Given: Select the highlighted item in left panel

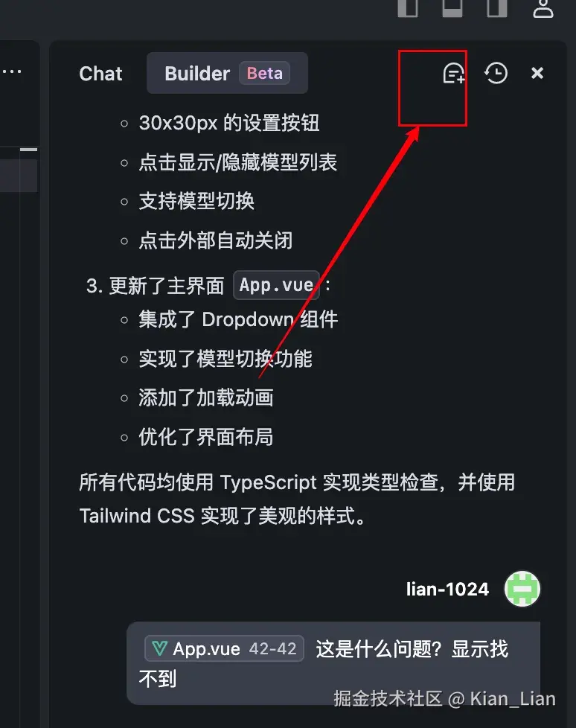Looking at the screenshot, I should click(19, 176).
